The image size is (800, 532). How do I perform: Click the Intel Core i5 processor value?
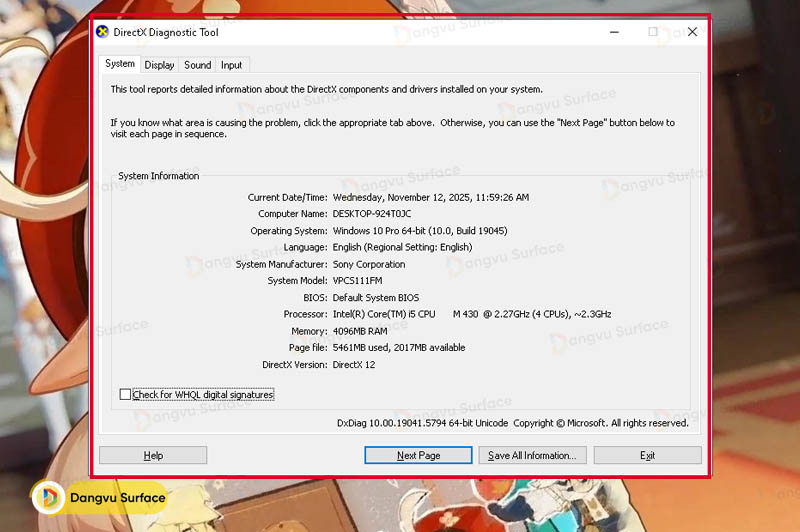471,314
